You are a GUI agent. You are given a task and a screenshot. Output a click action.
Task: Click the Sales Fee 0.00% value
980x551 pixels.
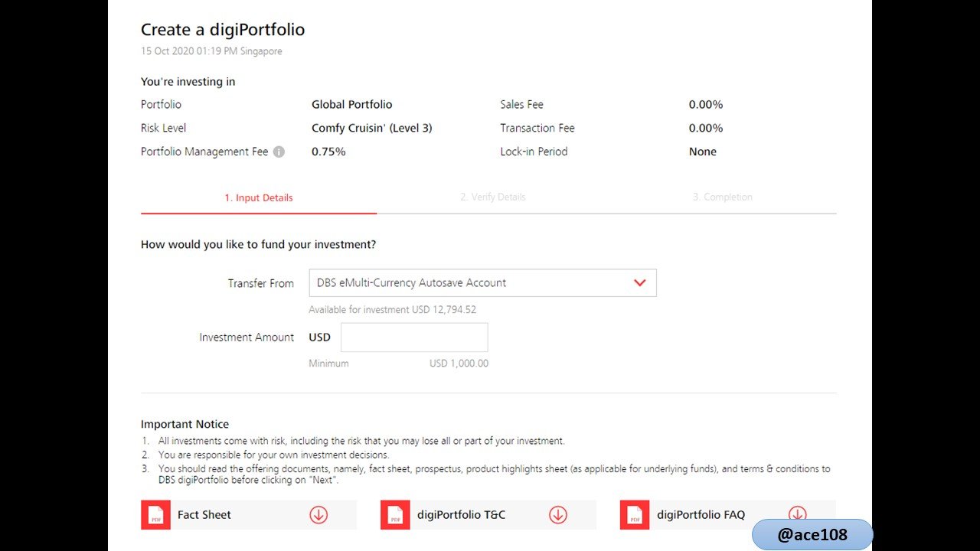pos(706,104)
